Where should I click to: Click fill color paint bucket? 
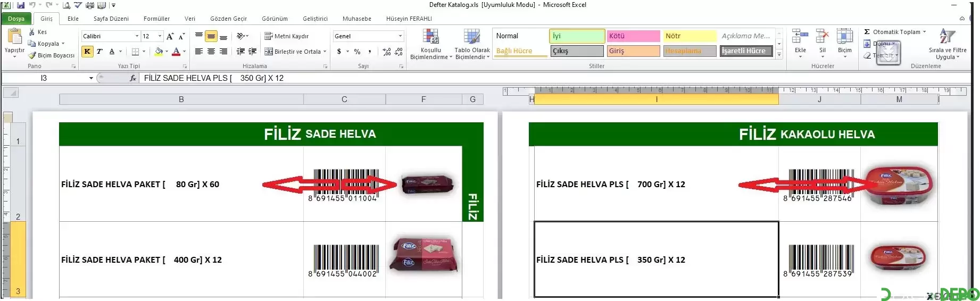point(159,52)
